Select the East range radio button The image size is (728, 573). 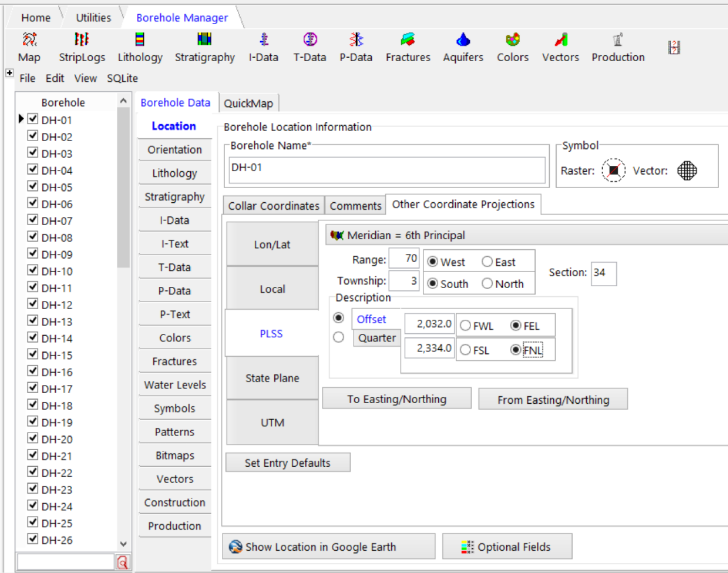[487, 262]
